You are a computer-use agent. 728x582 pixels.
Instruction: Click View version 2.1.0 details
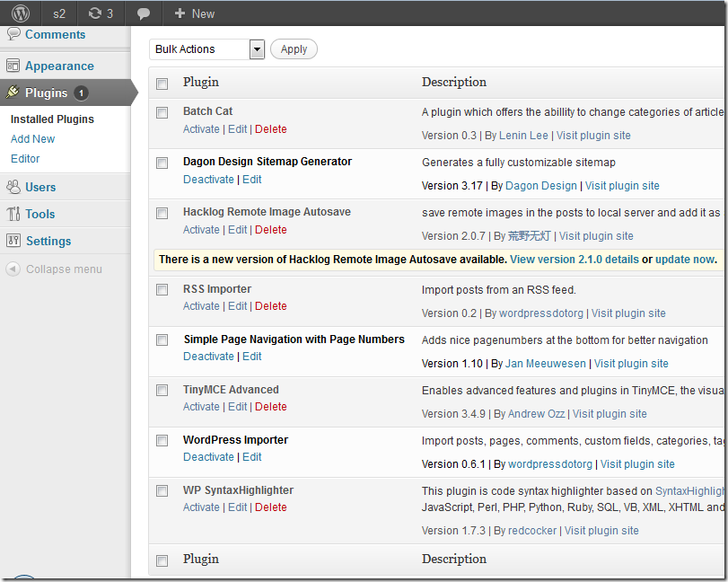(575, 260)
